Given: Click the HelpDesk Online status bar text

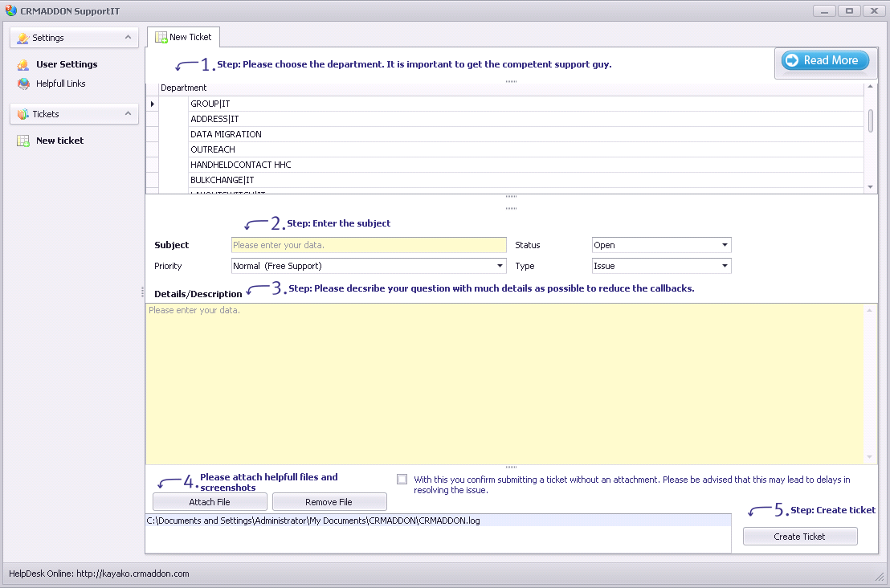Looking at the screenshot, I should pos(99,574).
